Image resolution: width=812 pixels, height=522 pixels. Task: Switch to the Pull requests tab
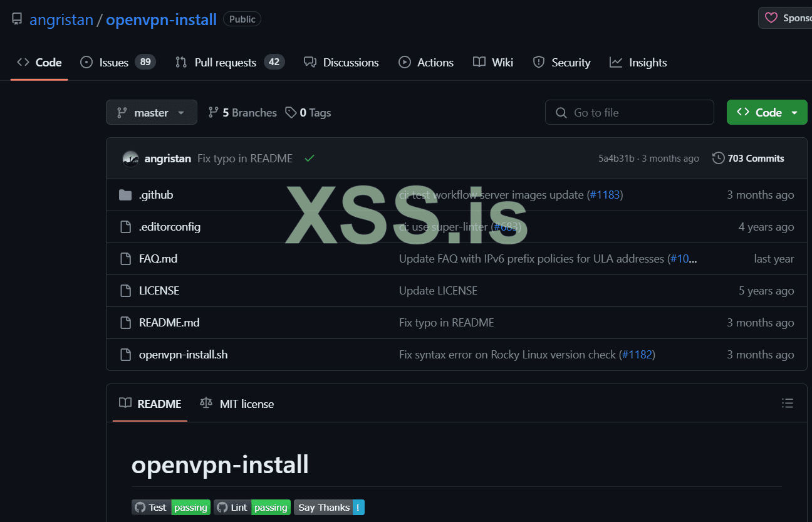point(229,63)
